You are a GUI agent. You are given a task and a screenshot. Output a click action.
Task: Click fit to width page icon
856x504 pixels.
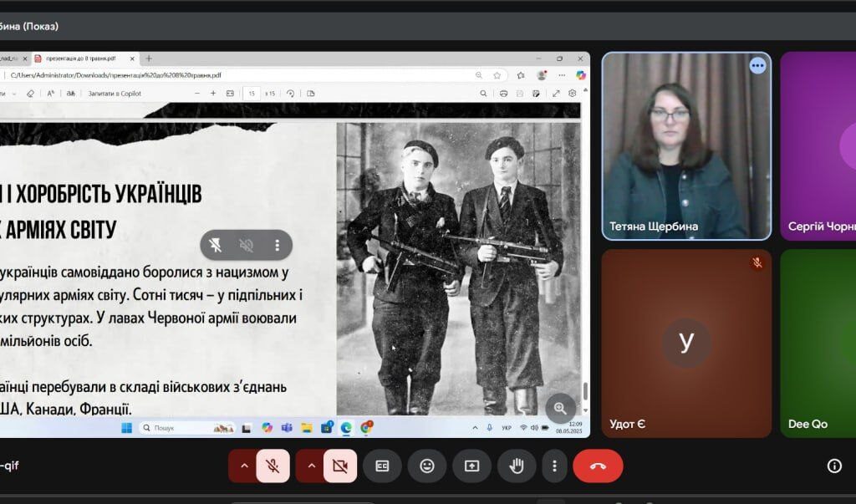click(x=231, y=94)
